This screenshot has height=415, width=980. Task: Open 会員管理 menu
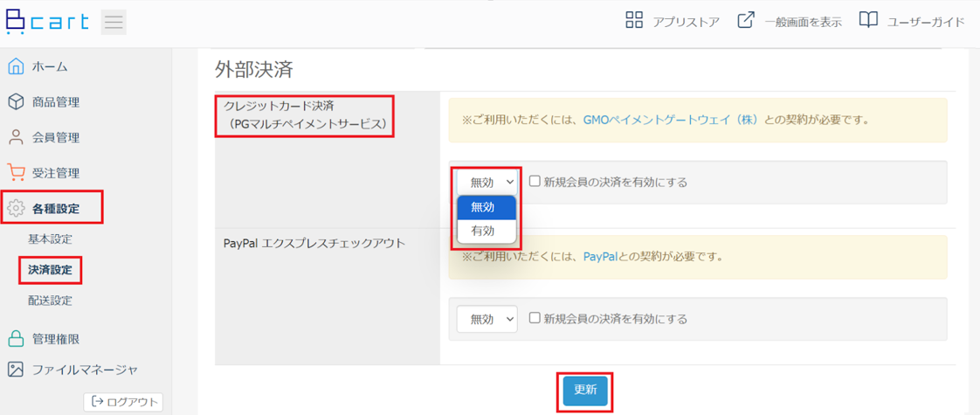56,137
